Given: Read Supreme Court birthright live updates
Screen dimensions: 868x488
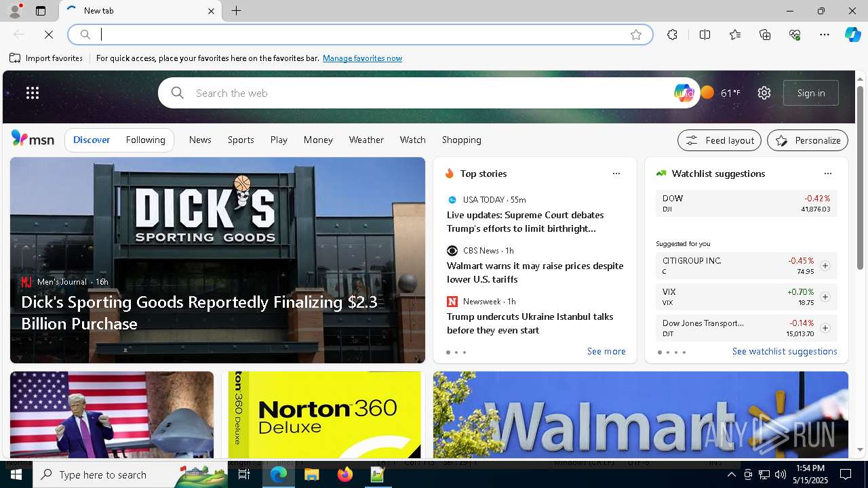Looking at the screenshot, I should [526, 222].
